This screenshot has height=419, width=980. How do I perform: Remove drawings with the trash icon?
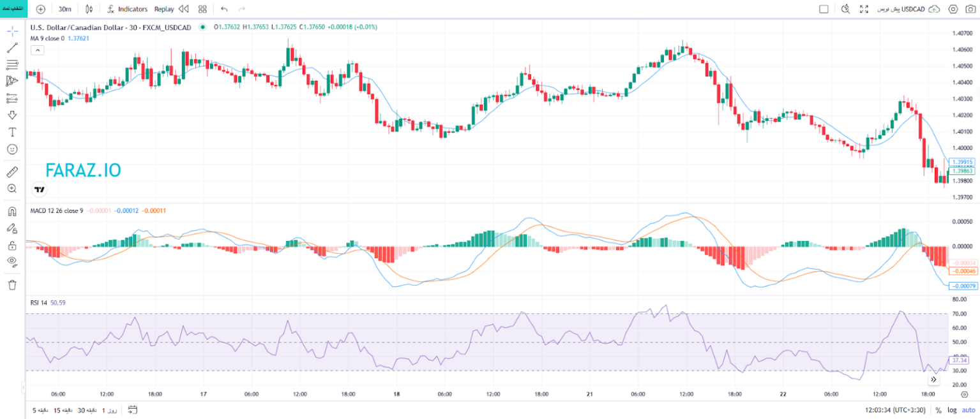tap(12, 284)
